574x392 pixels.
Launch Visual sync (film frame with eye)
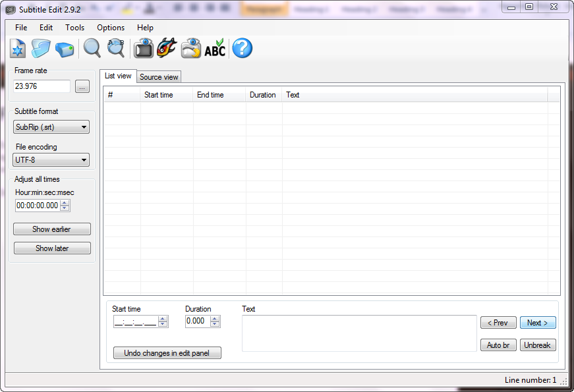[143, 49]
